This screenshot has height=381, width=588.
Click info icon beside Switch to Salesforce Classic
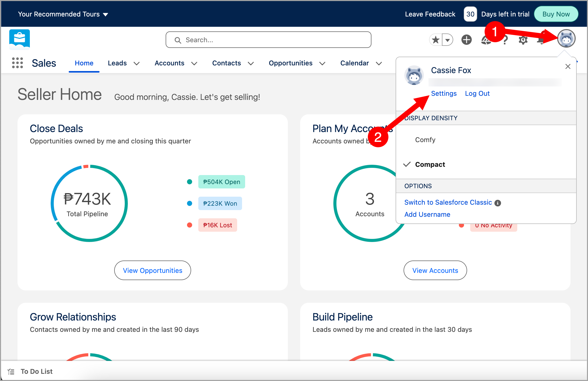498,203
